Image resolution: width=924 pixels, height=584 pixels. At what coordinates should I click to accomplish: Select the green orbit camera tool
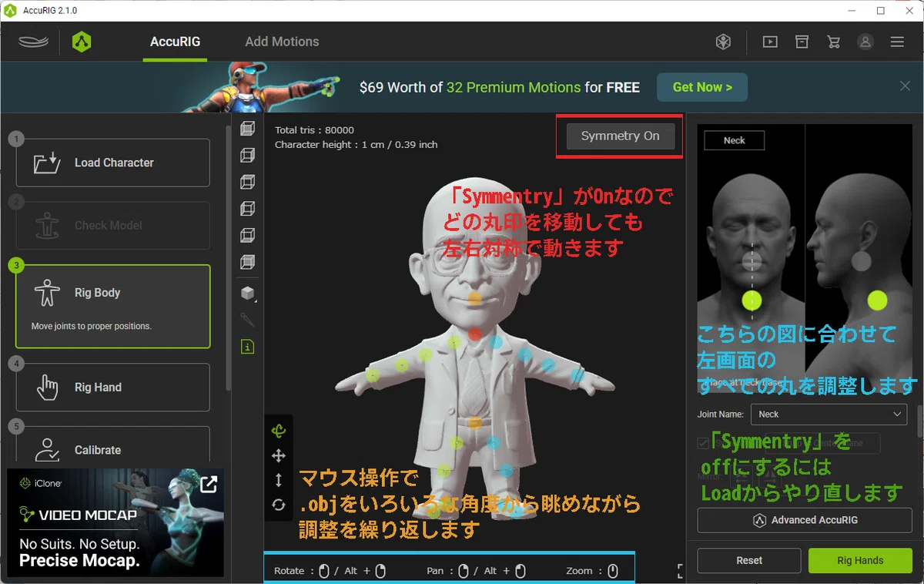279,431
